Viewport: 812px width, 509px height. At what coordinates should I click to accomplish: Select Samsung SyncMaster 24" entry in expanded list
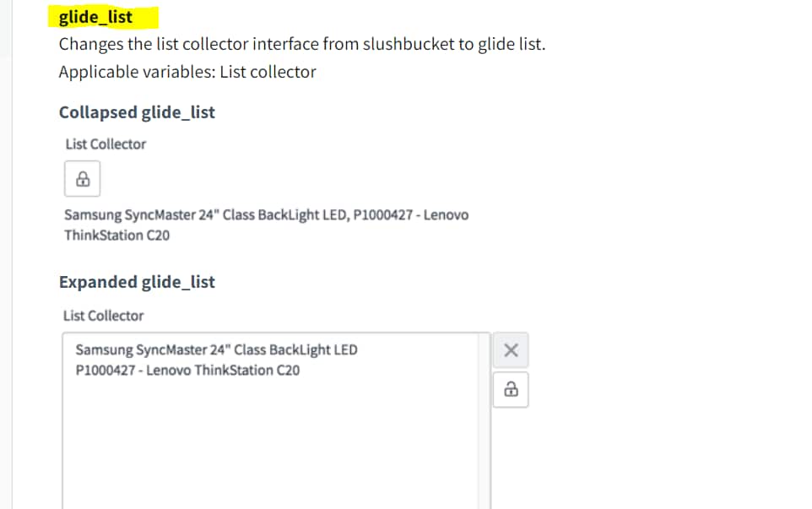[x=216, y=350]
